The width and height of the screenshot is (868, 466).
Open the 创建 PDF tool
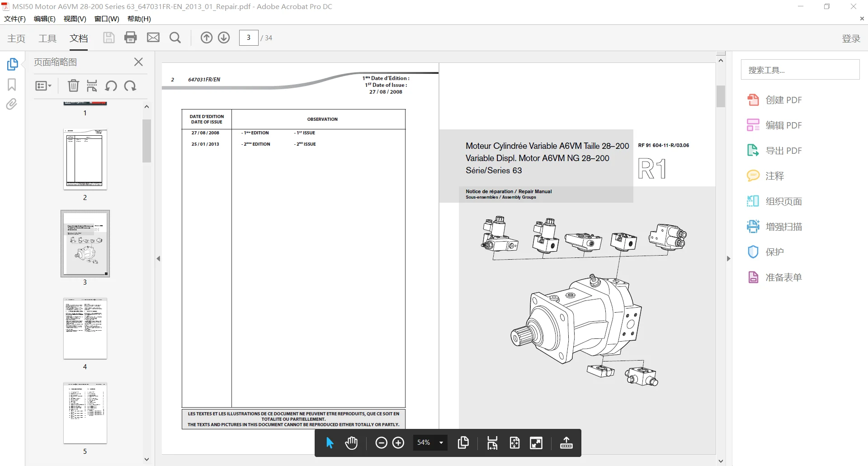(774, 100)
